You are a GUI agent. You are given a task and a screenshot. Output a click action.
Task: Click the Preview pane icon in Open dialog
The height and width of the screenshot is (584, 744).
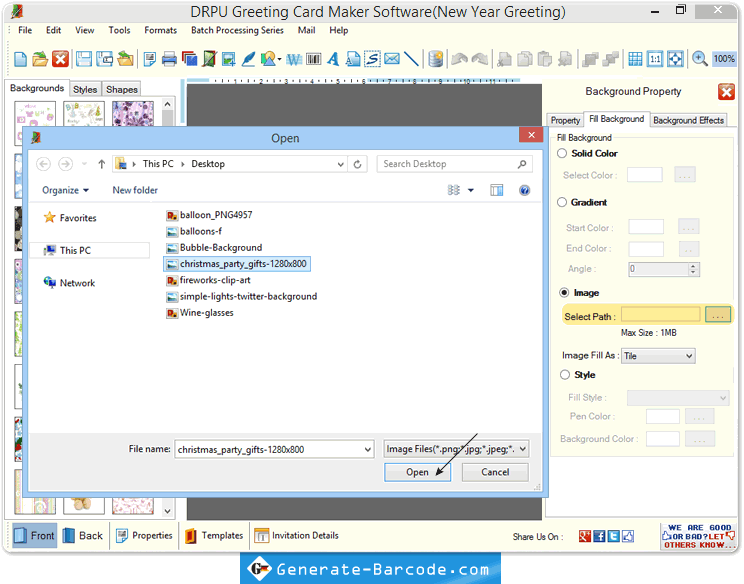click(496, 191)
